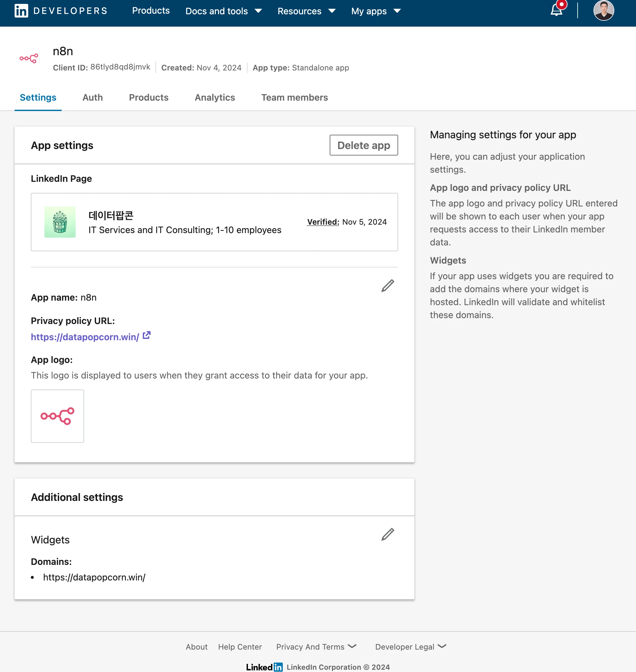636x672 pixels.
Task: Expand the Docs and tools dropdown
Action: pos(224,11)
